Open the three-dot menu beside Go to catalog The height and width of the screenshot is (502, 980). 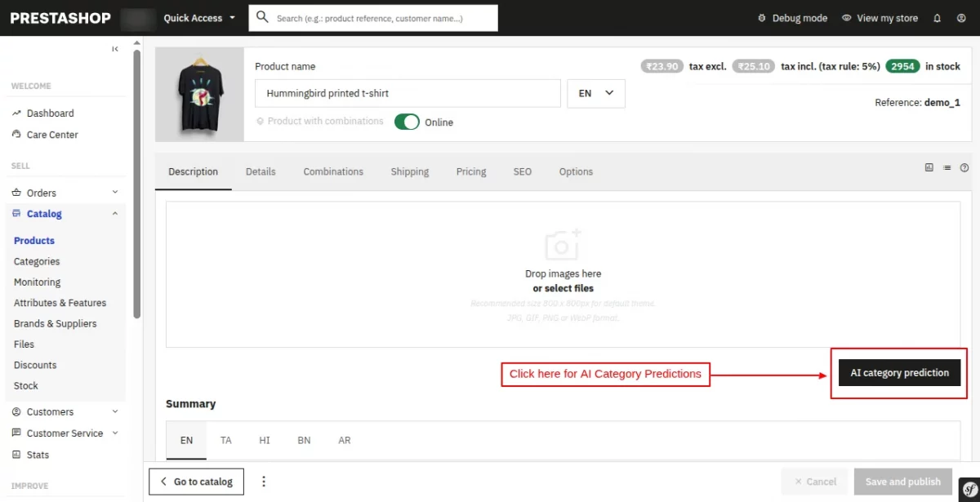pyautogui.click(x=264, y=482)
